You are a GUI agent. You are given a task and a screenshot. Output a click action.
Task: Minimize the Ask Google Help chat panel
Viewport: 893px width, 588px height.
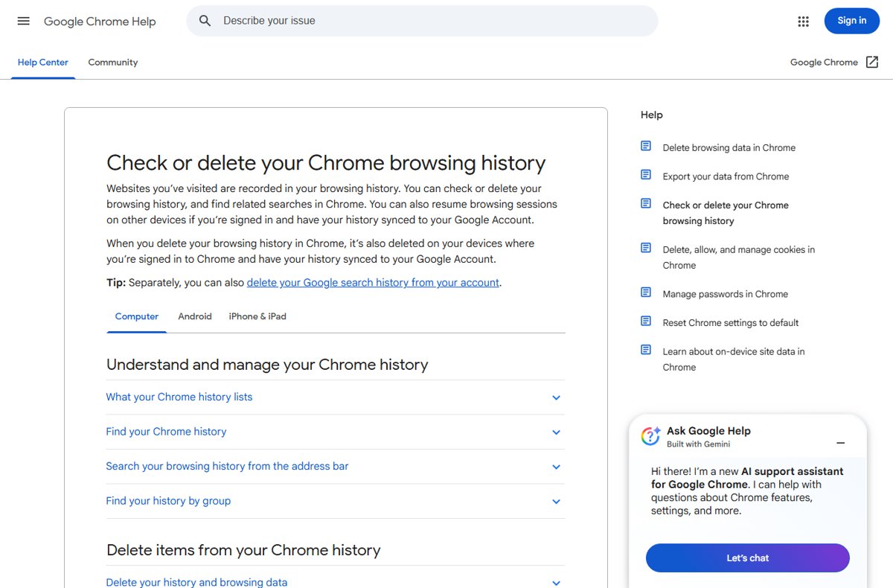[841, 443]
